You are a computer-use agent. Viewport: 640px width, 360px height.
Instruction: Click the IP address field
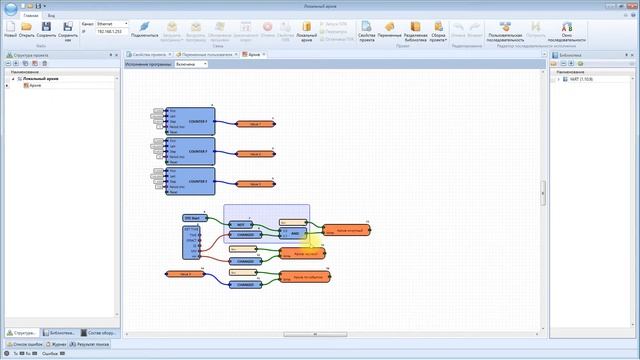pyautogui.click(x=112, y=31)
